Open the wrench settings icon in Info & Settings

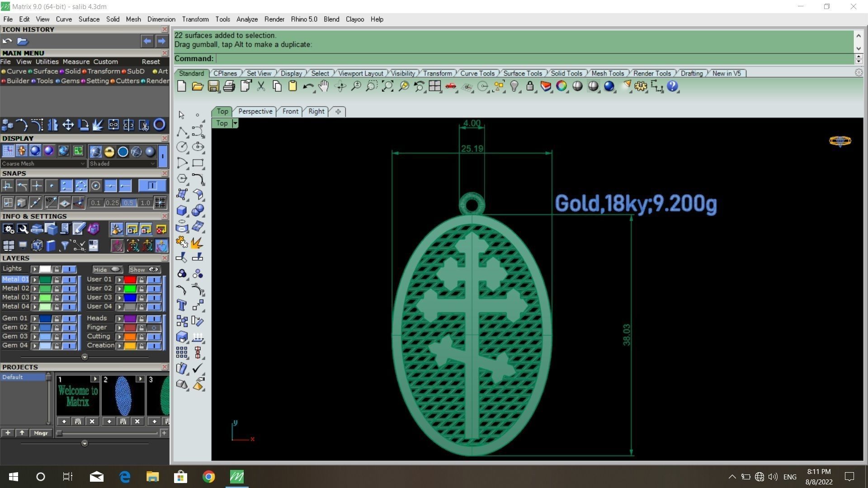coord(23,229)
